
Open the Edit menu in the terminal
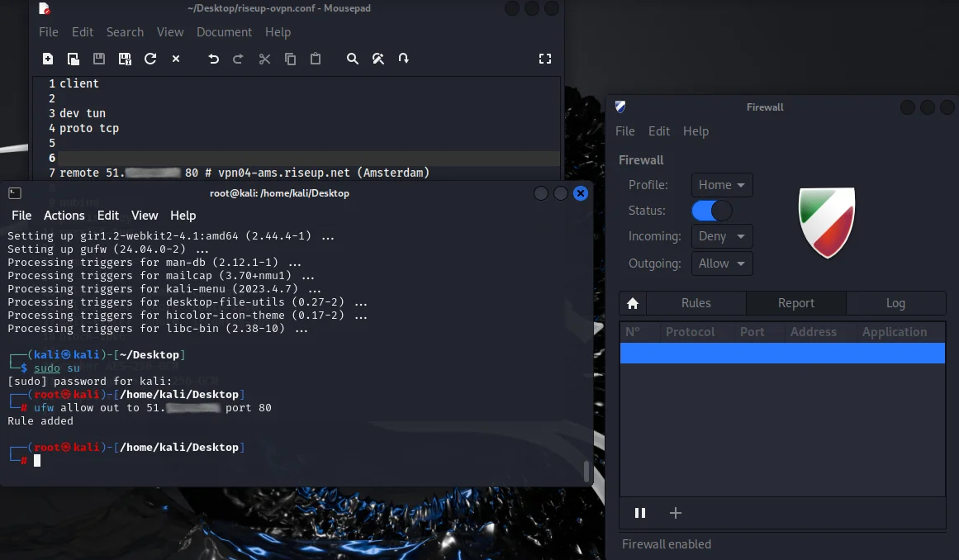coord(107,216)
